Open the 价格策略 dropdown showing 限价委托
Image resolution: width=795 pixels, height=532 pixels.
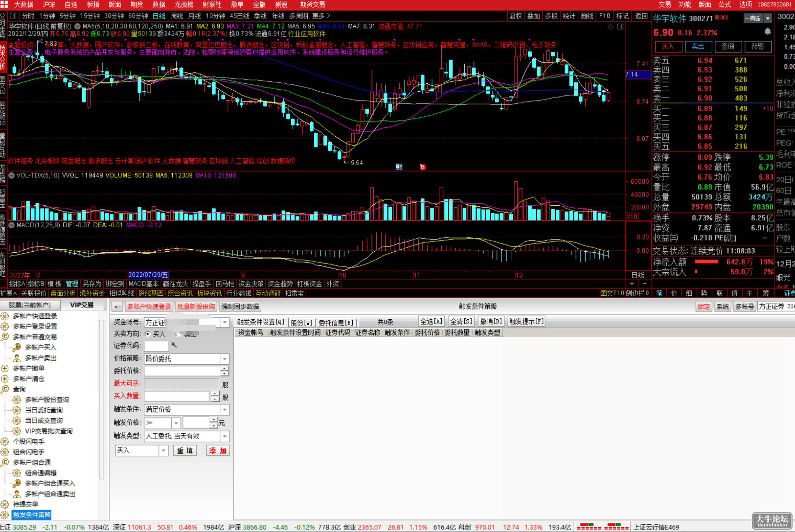[x=225, y=359]
